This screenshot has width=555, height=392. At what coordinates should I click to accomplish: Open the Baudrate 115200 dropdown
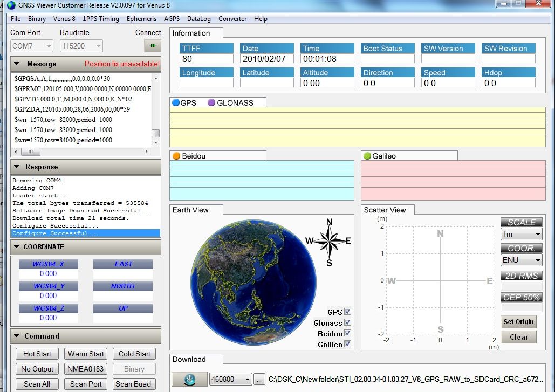81,46
